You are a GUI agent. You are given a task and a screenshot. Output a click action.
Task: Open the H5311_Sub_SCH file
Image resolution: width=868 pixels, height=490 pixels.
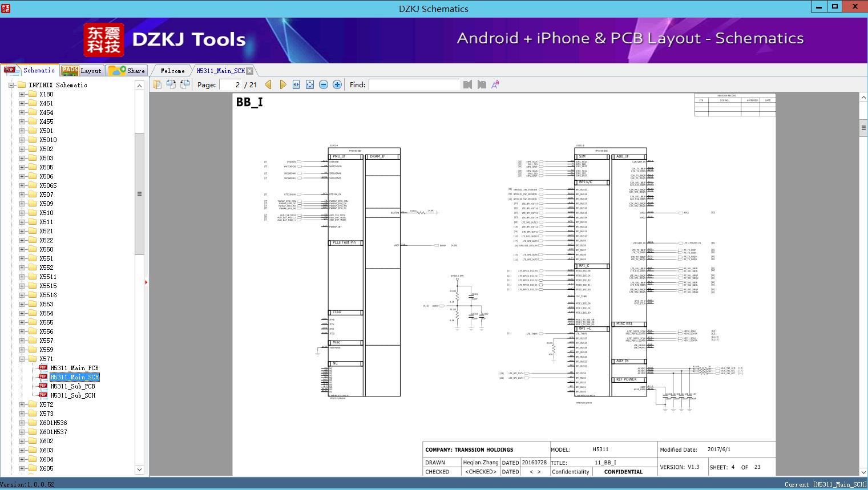coord(72,395)
